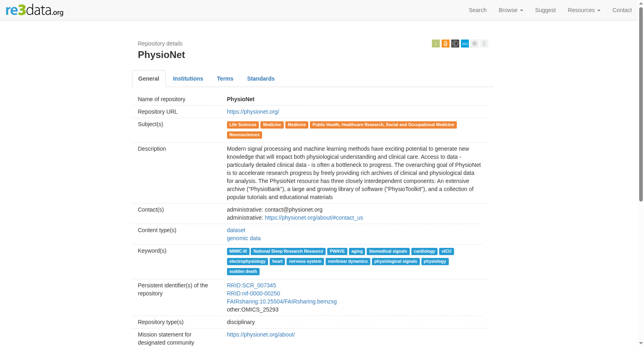This screenshot has width=644, height=347.
Task: Click the eICU keyword tag
Action: coord(447,251)
